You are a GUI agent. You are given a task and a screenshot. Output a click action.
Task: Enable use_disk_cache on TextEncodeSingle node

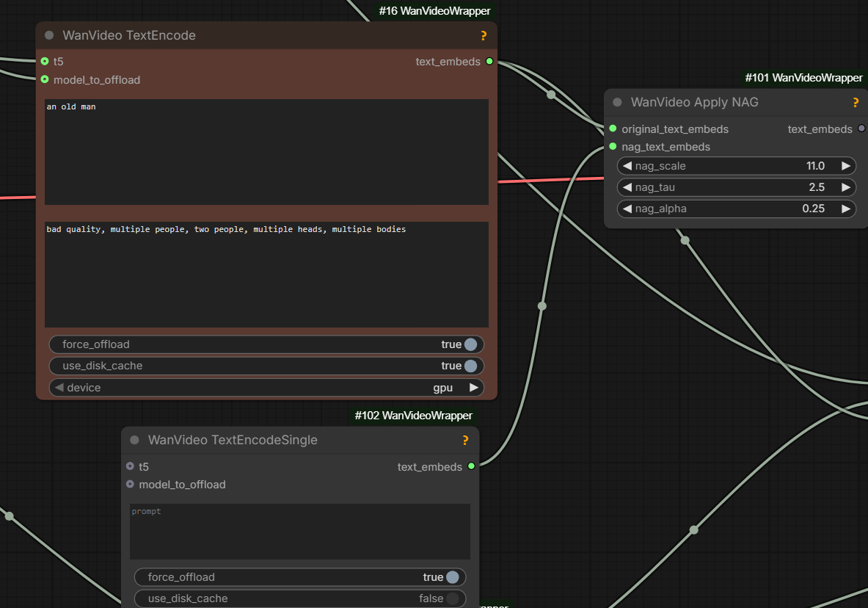click(452, 598)
